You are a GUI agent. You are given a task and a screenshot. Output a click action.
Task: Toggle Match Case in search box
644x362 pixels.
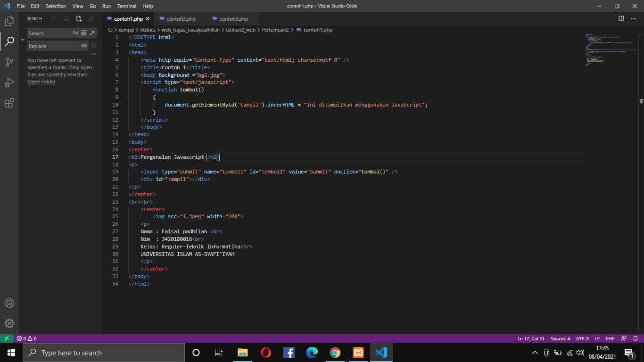(x=75, y=33)
